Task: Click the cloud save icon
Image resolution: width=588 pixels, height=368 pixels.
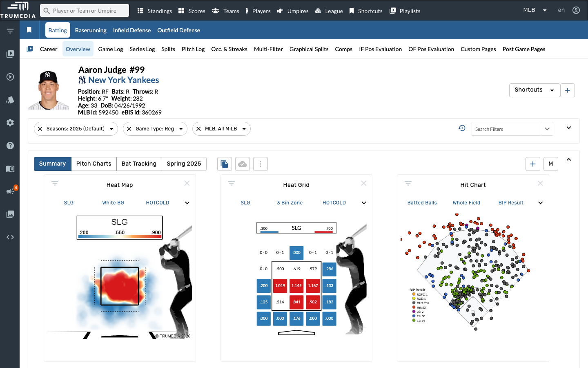Action: [243, 164]
